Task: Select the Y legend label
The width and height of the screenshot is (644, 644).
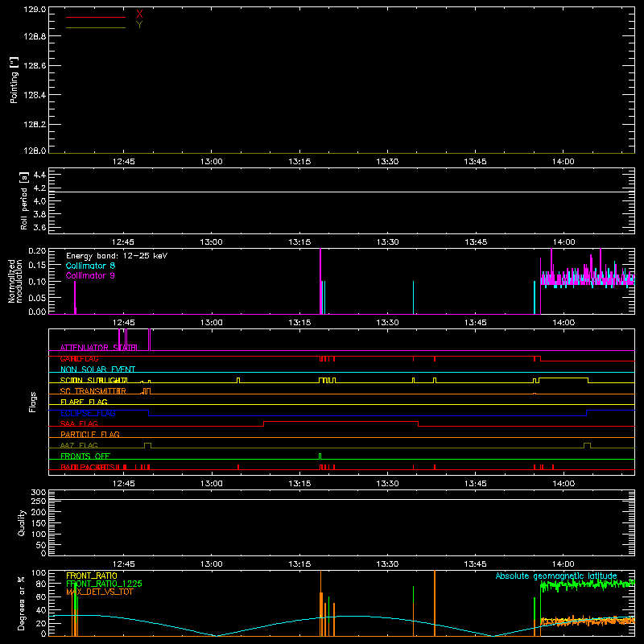Action: coord(139,25)
